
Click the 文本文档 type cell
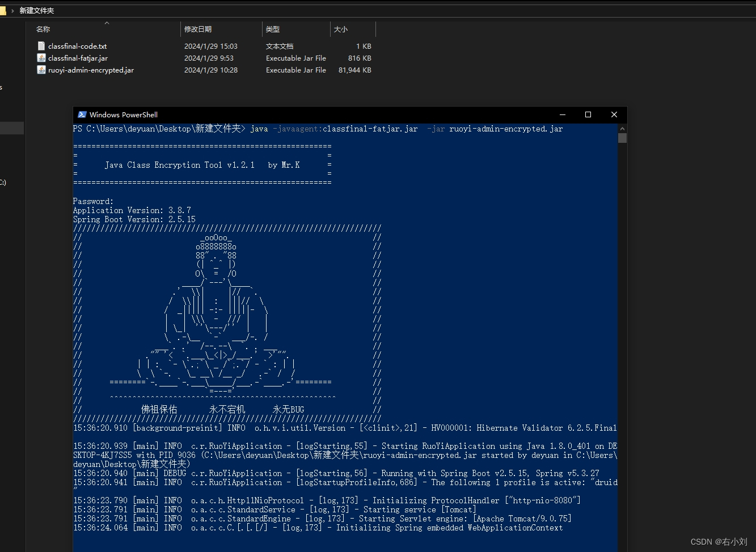point(280,46)
